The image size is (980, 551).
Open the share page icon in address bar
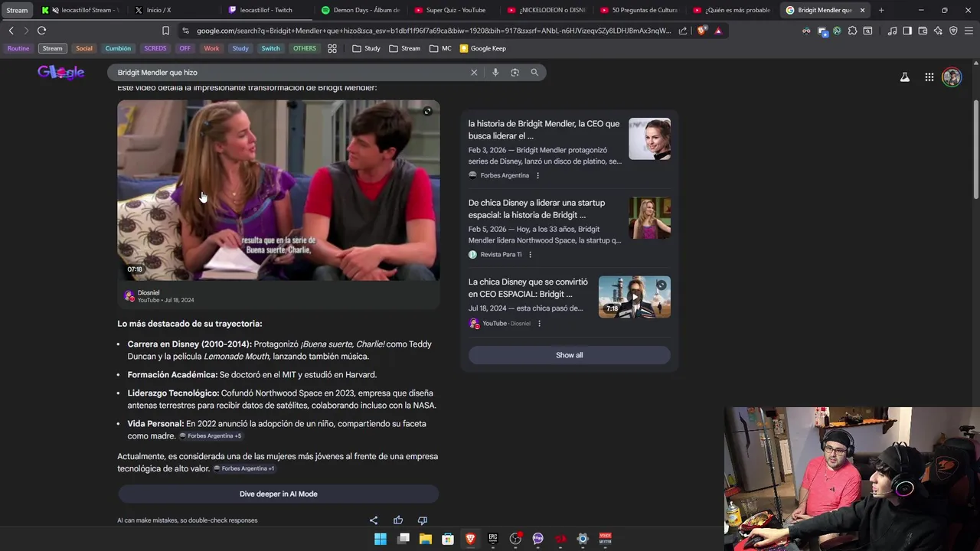pos(683,31)
